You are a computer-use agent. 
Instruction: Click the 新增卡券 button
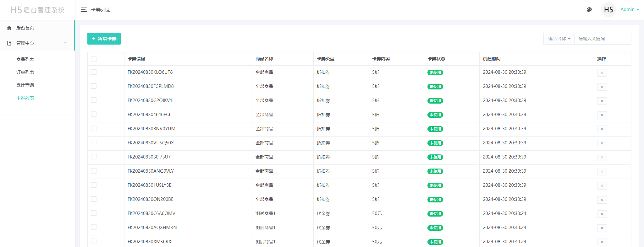(x=104, y=39)
